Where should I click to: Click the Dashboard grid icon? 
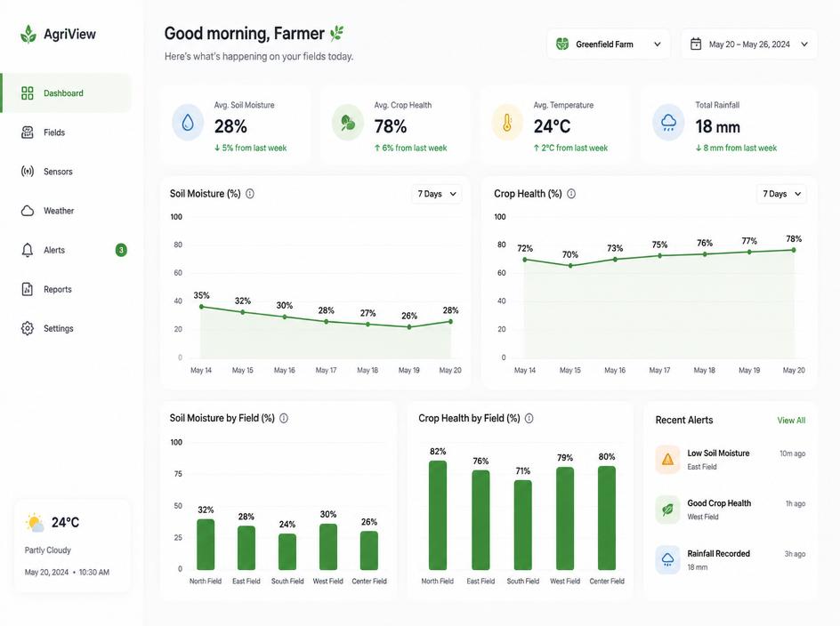point(28,93)
